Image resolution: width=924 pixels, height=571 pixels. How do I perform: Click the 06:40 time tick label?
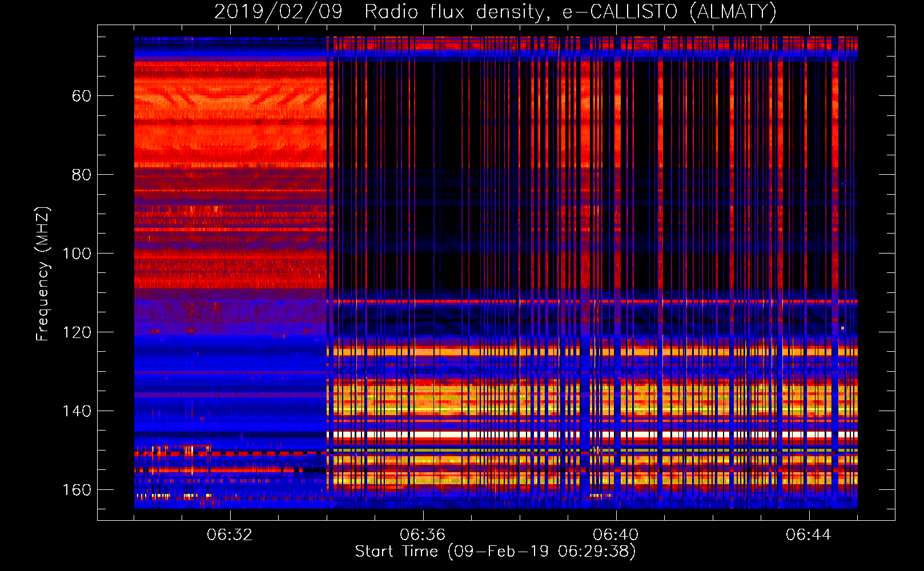(x=616, y=534)
